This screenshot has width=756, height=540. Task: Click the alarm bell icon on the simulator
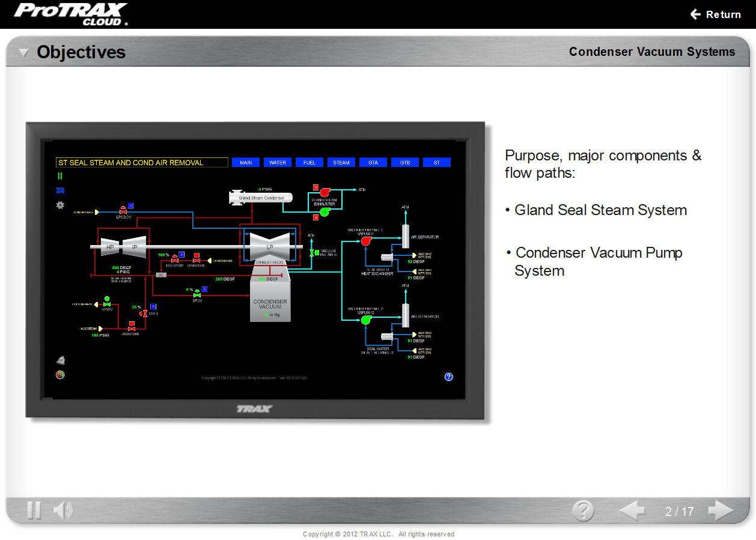60,359
